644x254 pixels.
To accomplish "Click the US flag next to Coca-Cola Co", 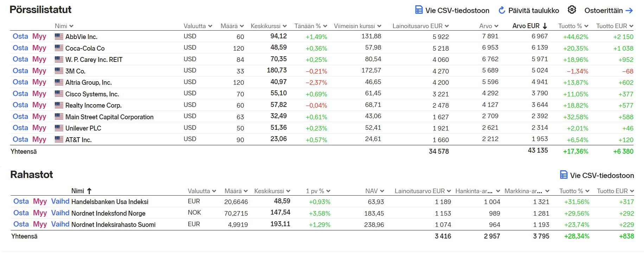I will pyautogui.click(x=59, y=48).
